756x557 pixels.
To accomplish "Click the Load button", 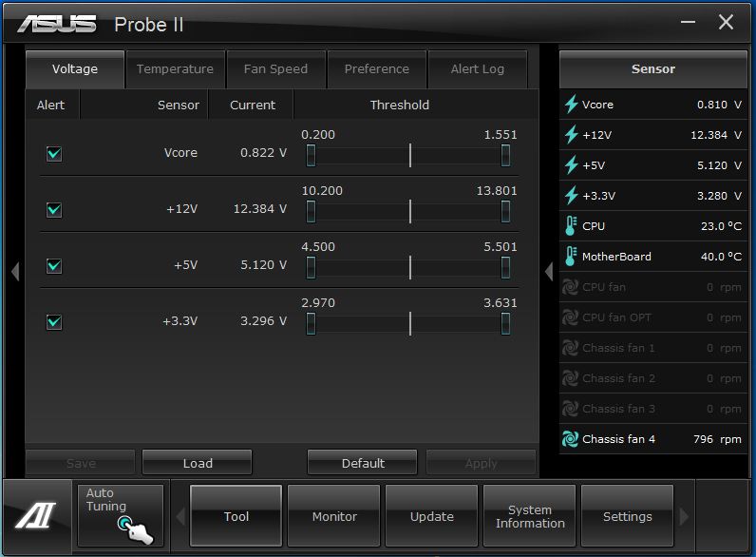I will tap(198, 463).
